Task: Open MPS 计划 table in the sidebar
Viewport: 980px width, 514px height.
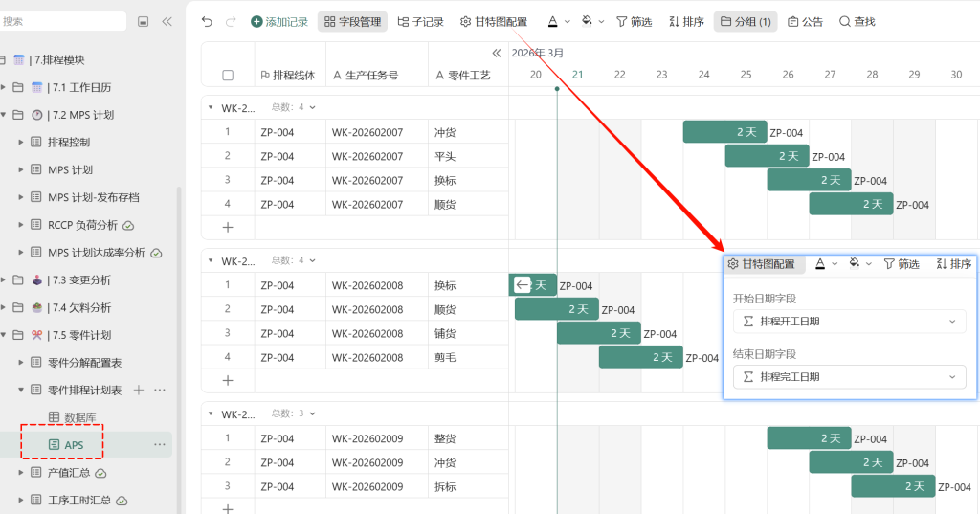Action: (70, 170)
